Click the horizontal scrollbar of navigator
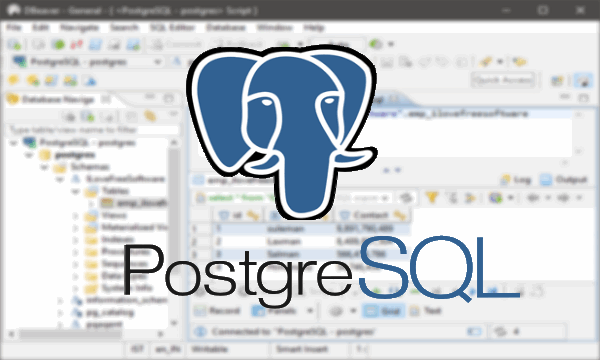Screen dimensions: 600x360 coord(71,334)
